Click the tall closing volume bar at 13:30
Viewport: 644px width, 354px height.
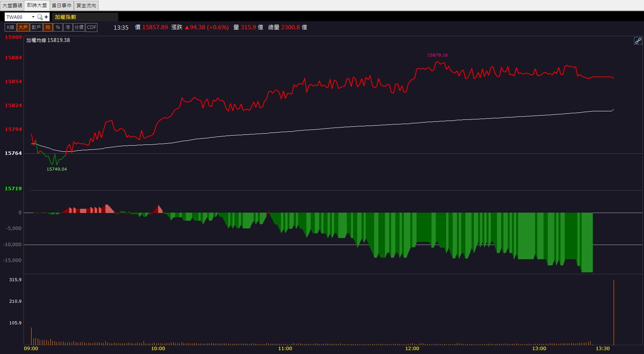pos(614,312)
